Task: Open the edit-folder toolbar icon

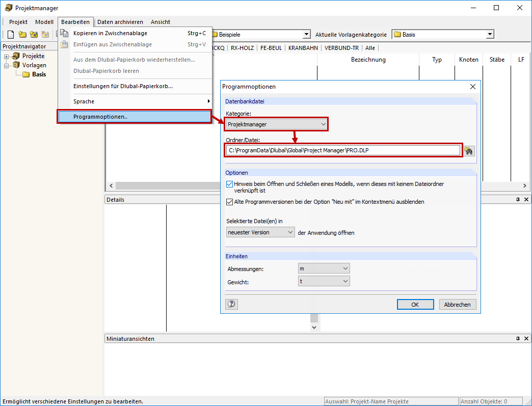Action: (34, 34)
